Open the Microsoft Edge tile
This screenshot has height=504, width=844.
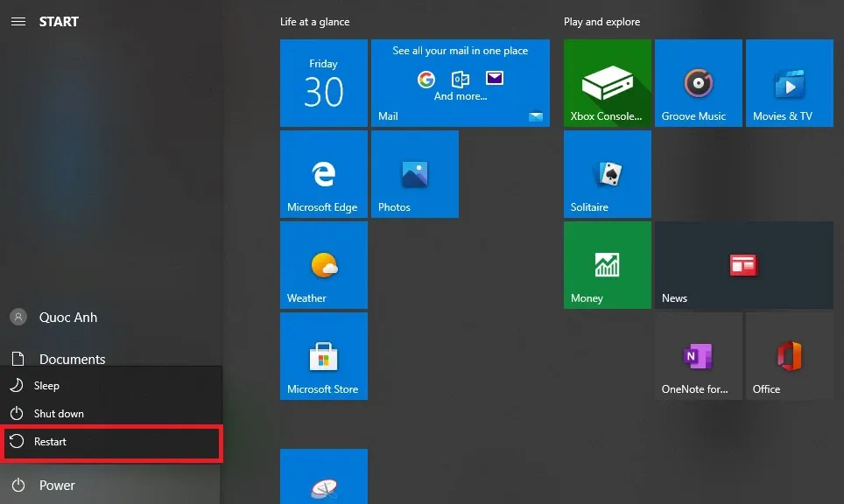[323, 174]
